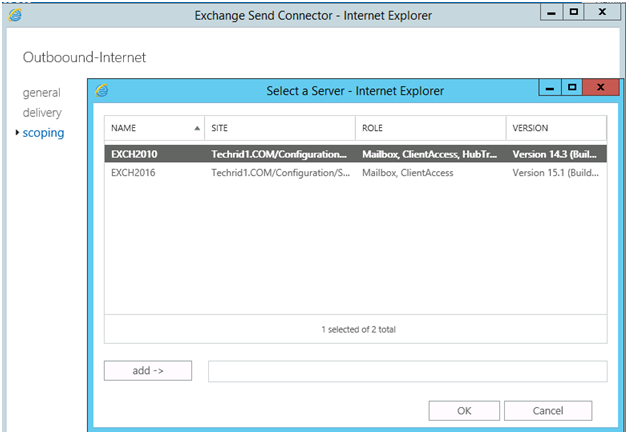Close the Select a Server dialog
The image size is (628, 434).
coord(601,87)
